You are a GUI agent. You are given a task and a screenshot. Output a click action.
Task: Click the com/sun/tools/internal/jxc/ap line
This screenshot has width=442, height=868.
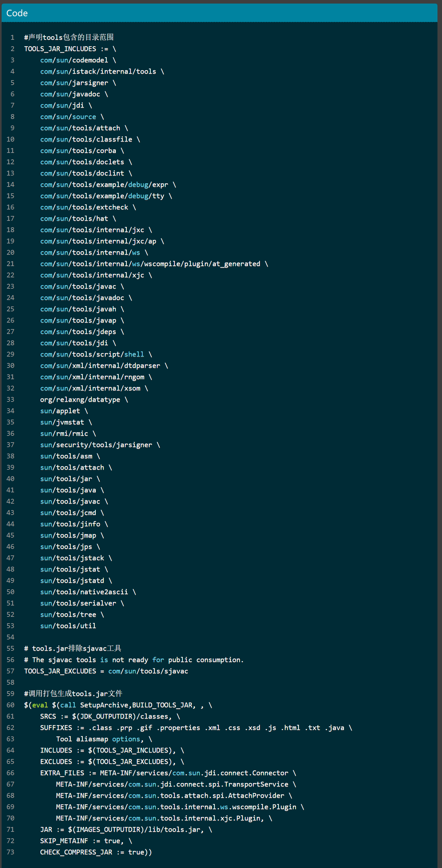point(102,241)
